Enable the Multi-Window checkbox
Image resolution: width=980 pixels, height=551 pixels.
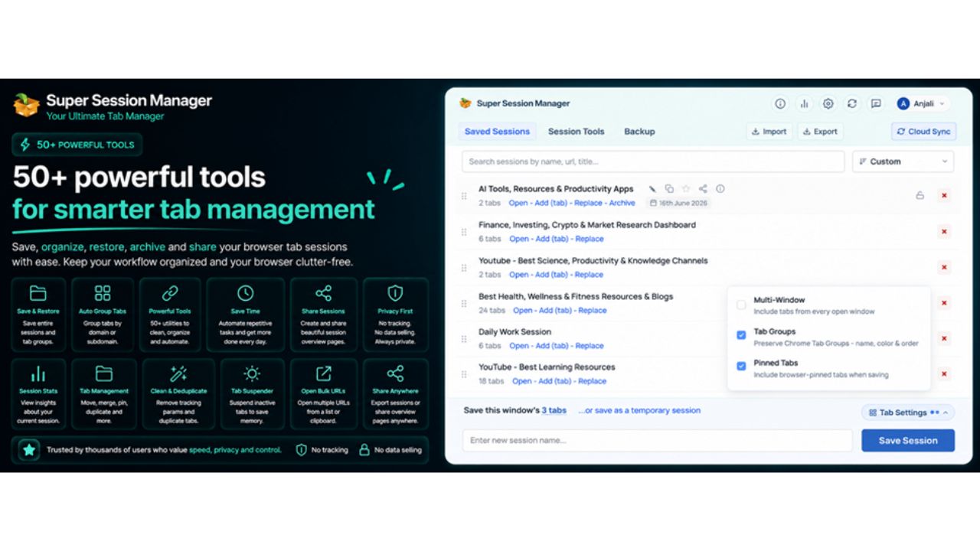(x=741, y=305)
